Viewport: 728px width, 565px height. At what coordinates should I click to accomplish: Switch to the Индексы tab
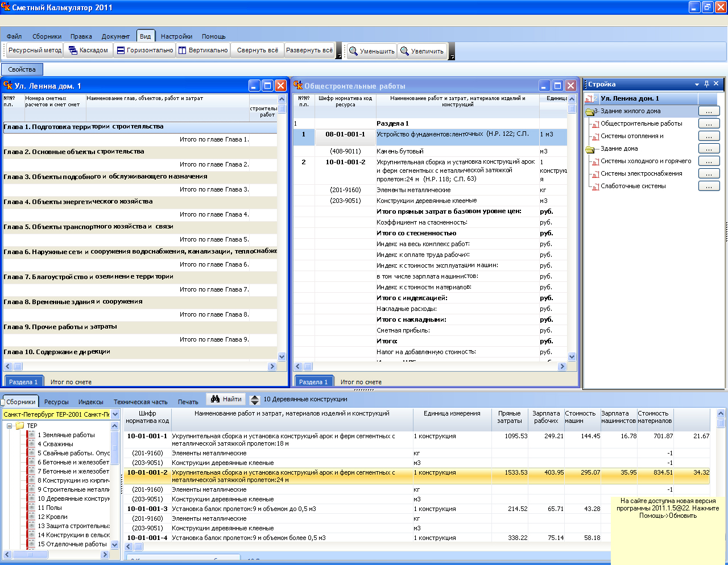coord(91,402)
